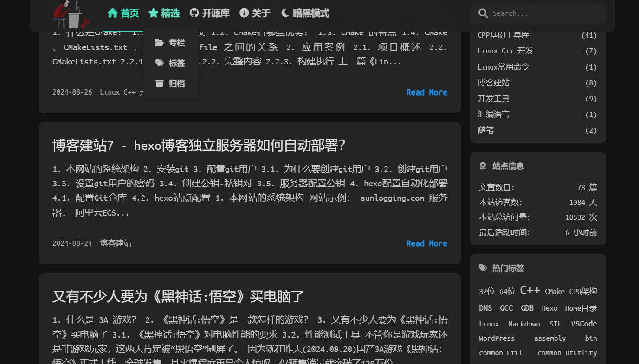Click the home icon beside 首页
Image resolution: width=639 pixels, height=364 pixels.
[x=112, y=13]
